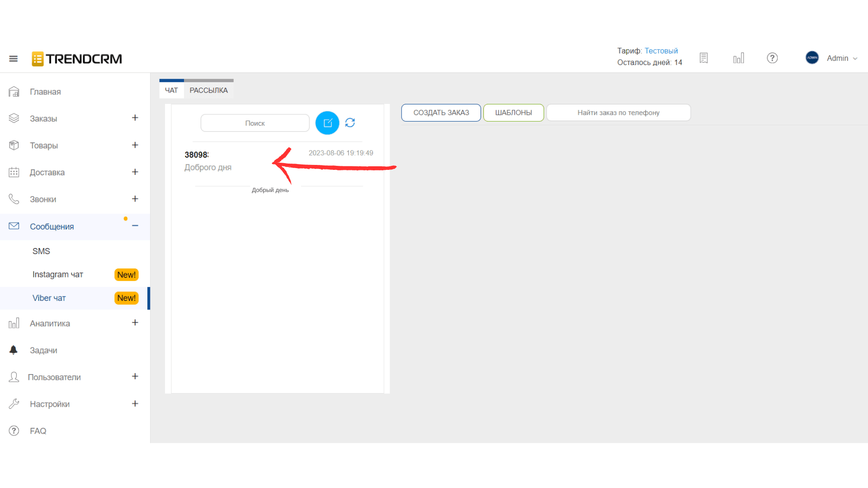Viewport: 868px width, 488px height.
Task: Click the ШАБЛОНЫ button
Action: [514, 113]
